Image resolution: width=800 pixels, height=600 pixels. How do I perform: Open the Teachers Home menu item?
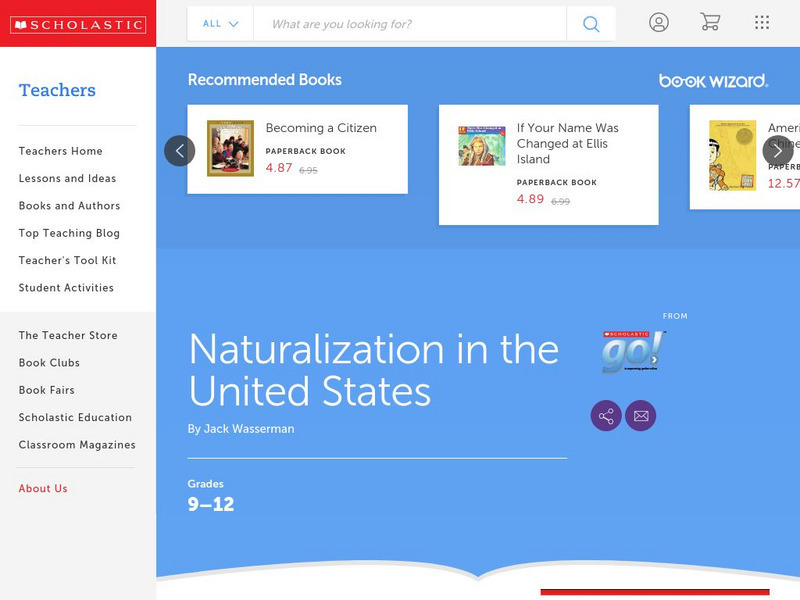pos(59,150)
